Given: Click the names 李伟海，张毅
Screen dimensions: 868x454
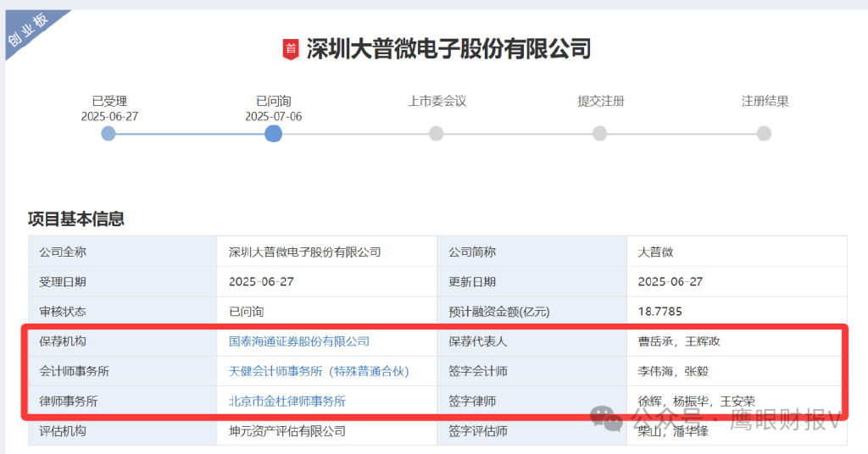Looking at the screenshot, I should pos(672,371).
